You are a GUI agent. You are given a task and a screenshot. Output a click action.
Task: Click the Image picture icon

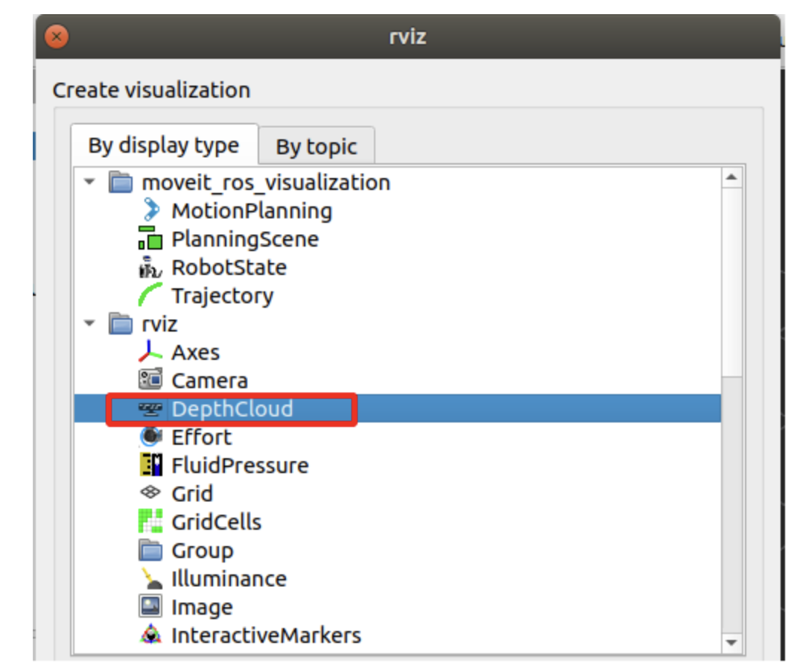150,606
